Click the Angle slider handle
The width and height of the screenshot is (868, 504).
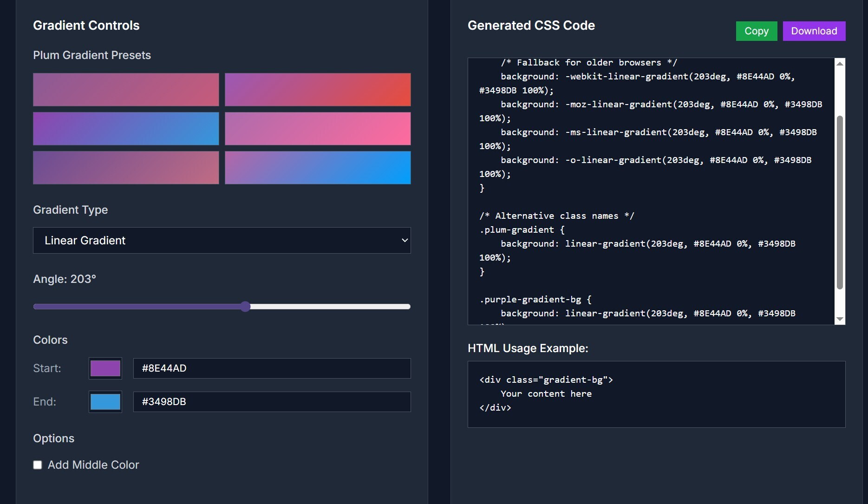[x=246, y=307]
